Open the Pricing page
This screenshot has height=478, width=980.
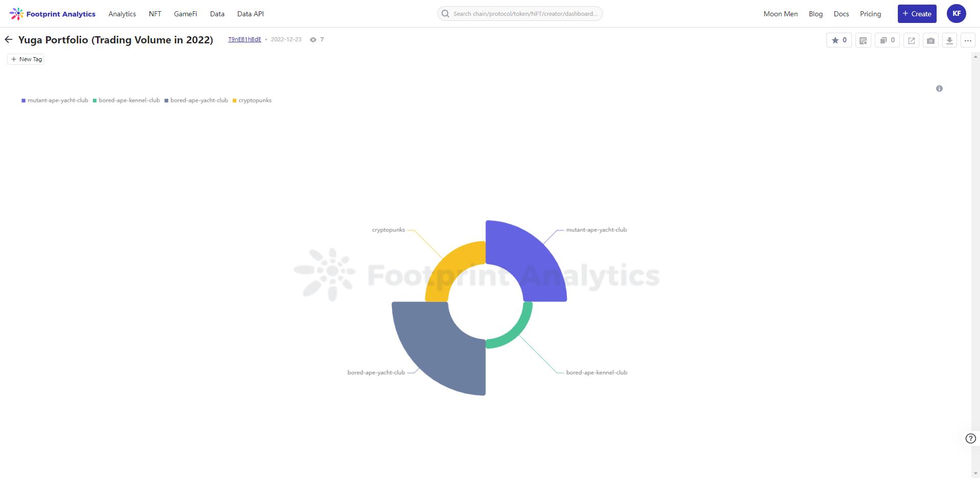pyautogui.click(x=870, y=14)
